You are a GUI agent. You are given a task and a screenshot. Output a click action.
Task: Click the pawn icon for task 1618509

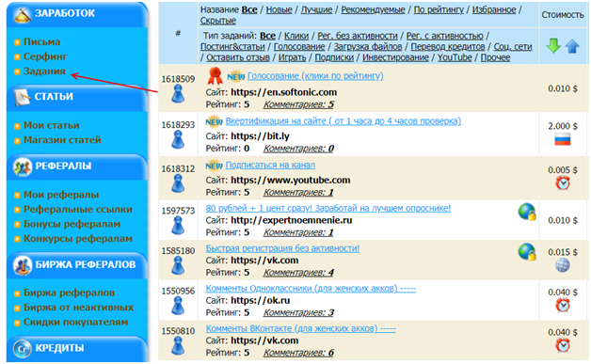[x=178, y=94]
